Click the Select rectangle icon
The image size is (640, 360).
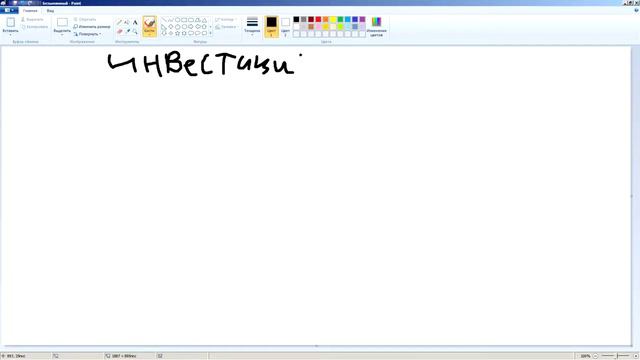click(x=62, y=22)
